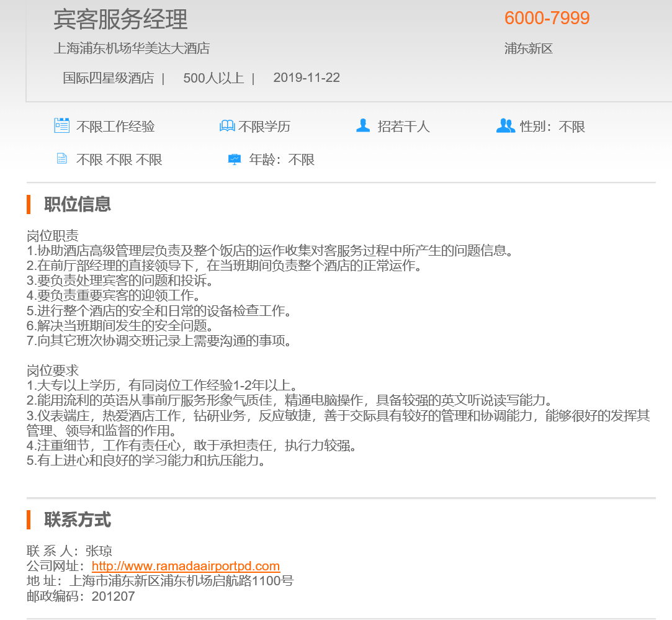Click the district label 浦东新区
The height and width of the screenshot is (620, 672).
tap(528, 48)
